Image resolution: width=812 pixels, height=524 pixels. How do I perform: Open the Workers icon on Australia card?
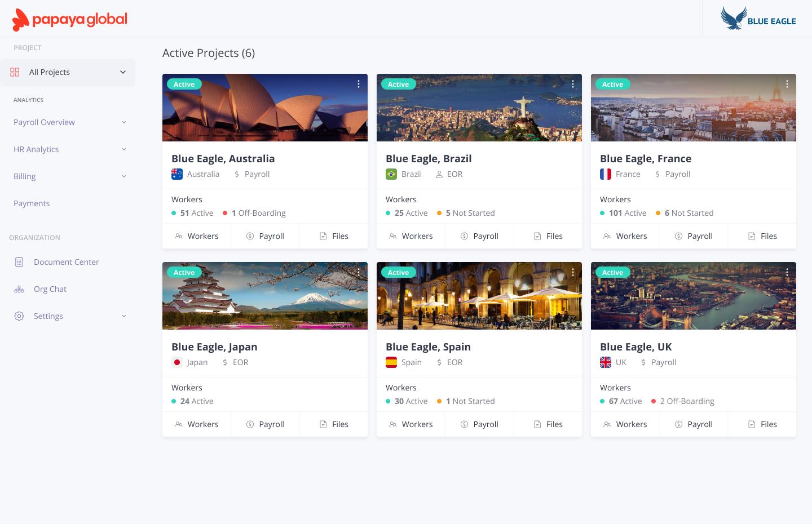179,236
